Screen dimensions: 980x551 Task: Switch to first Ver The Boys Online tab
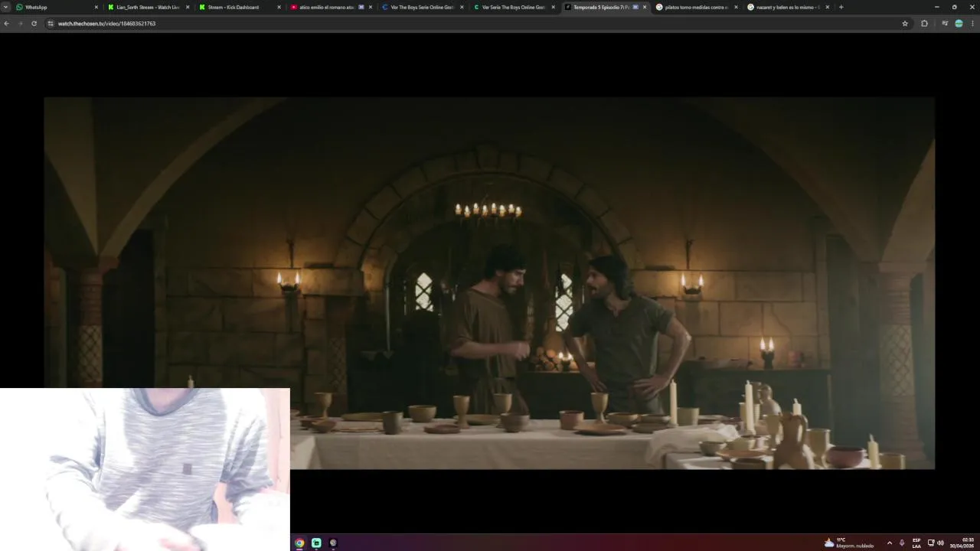422,7
